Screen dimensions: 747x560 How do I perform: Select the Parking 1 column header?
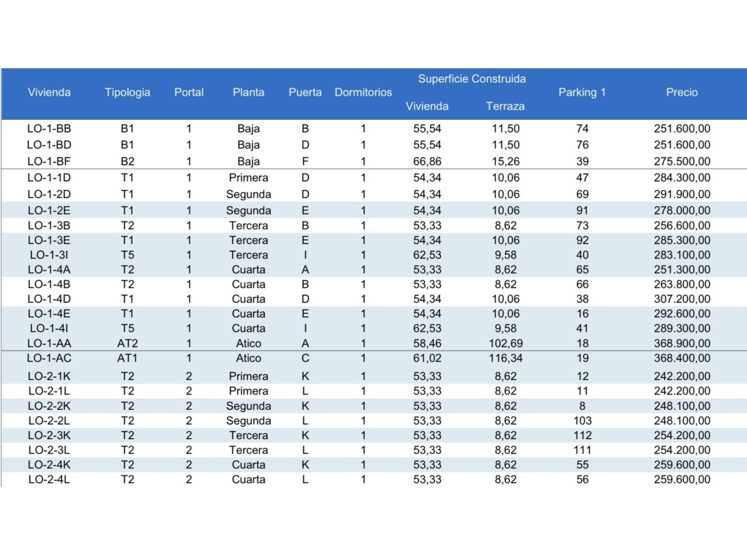582,92
